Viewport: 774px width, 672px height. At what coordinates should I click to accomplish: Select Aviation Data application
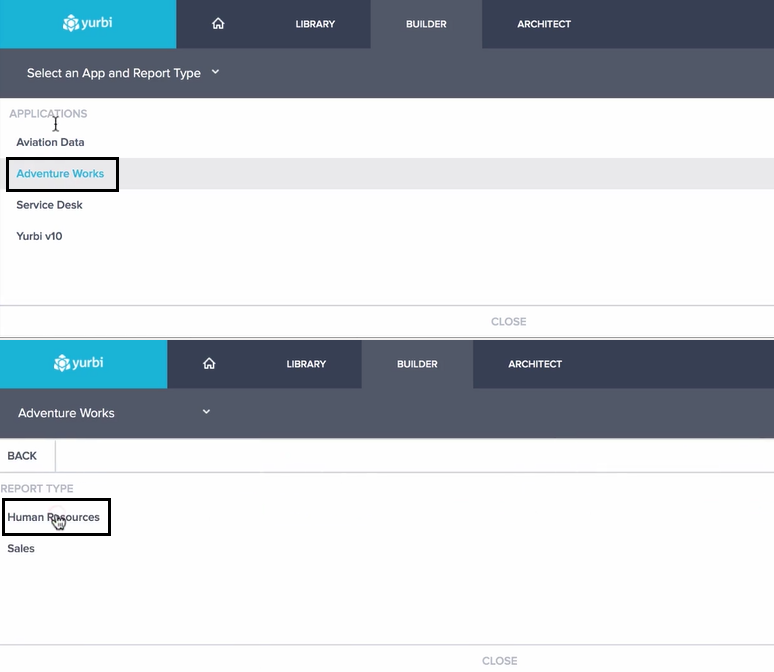pyautogui.click(x=50, y=142)
